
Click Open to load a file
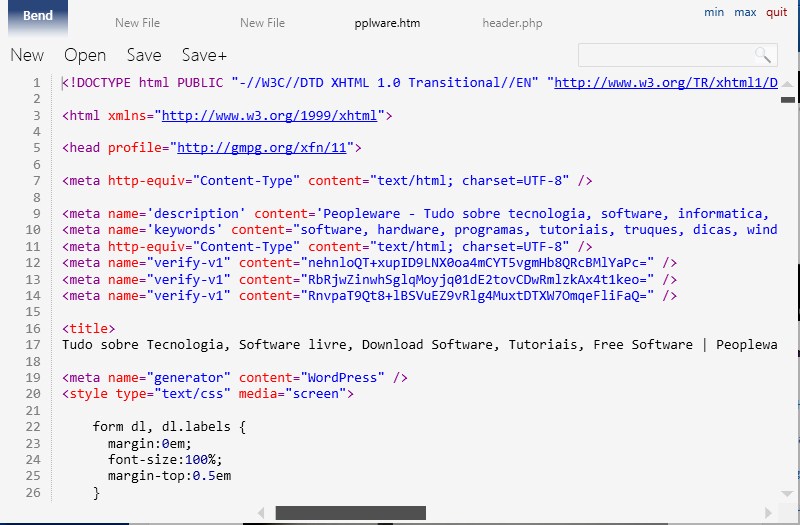(85, 55)
